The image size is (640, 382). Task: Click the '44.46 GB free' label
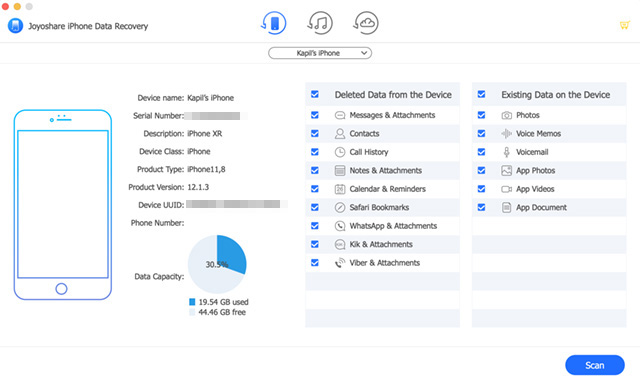[222, 312]
